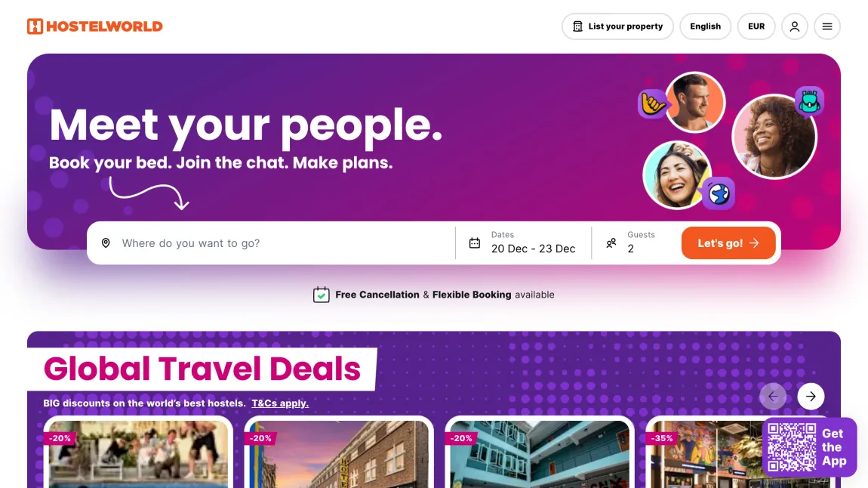Click the location pin icon in search
The height and width of the screenshot is (488, 868).
(x=106, y=243)
